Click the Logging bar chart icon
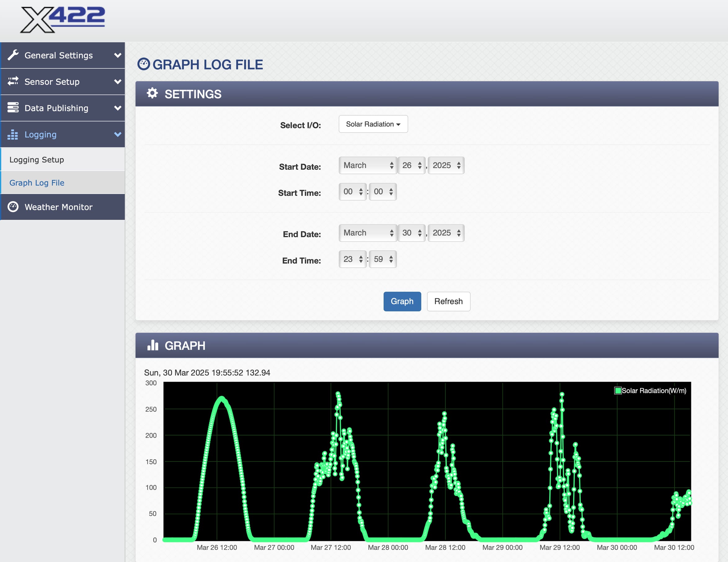This screenshot has width=728, height=562. (13, 134)
